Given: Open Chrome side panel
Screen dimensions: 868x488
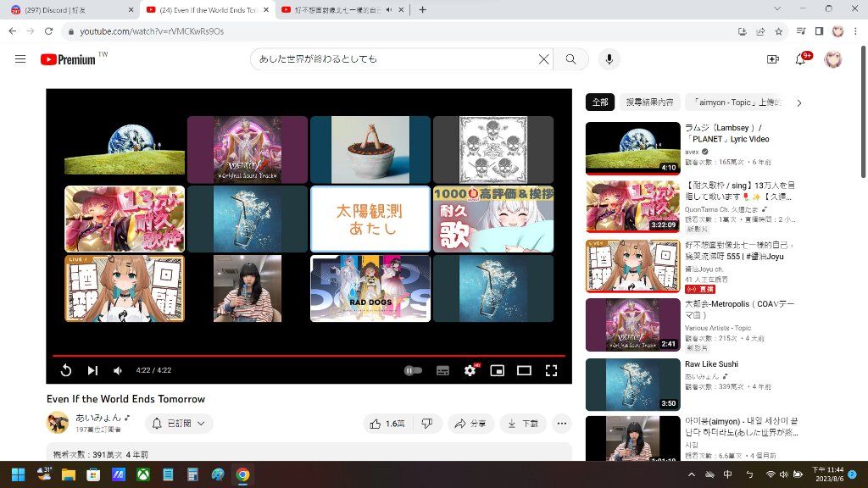Looking at the screenshot, I should click(820, 31).
